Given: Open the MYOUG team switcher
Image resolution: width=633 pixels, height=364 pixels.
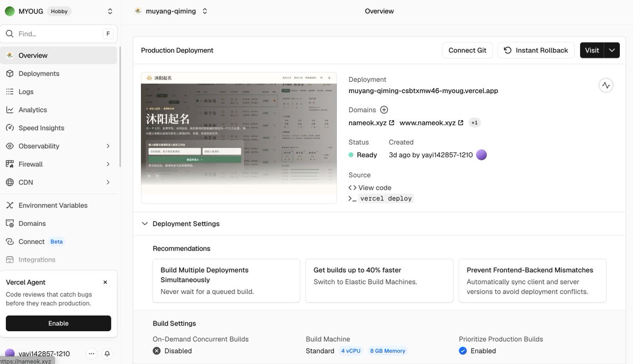Looking at the screenshot, I should pos(60,11).
